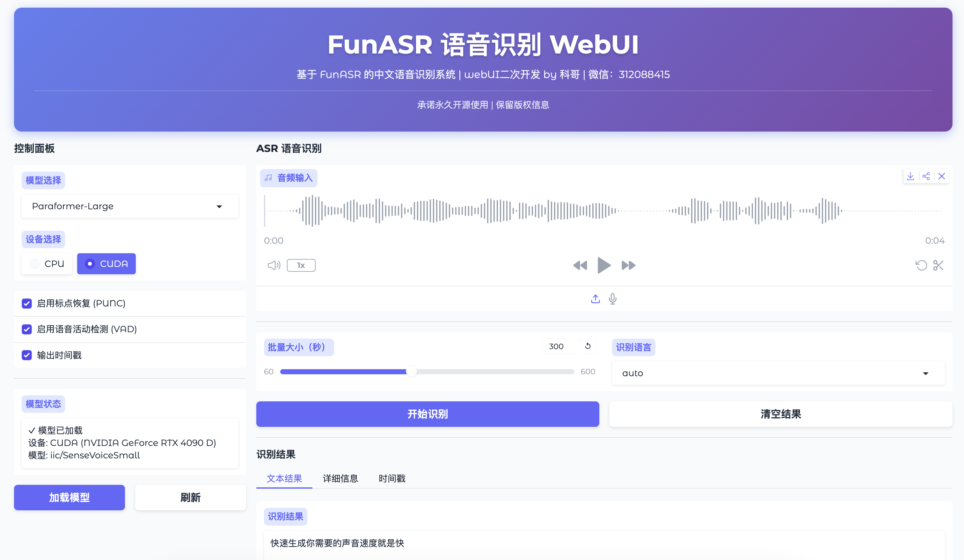This screenshot has width=964, height=560.
Task: Open the microphone to record audio
Action: point(613,298)
